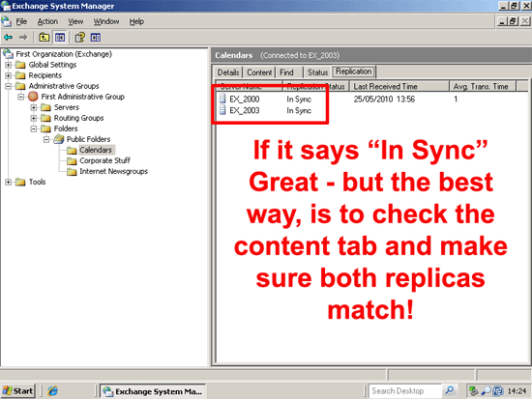Click the Public Folders tree icon
Screen dimensions: 532x399
pyautogui.click(x=59, y=139)
